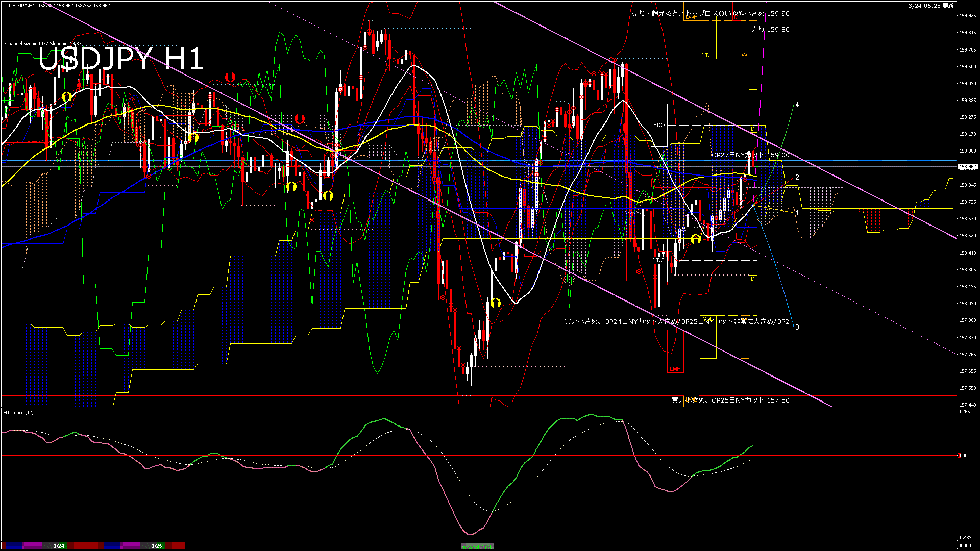Click the 3/25 date segment in bottom bar
The width and height of the screenshot is (980, 551).
pos(157,546)
